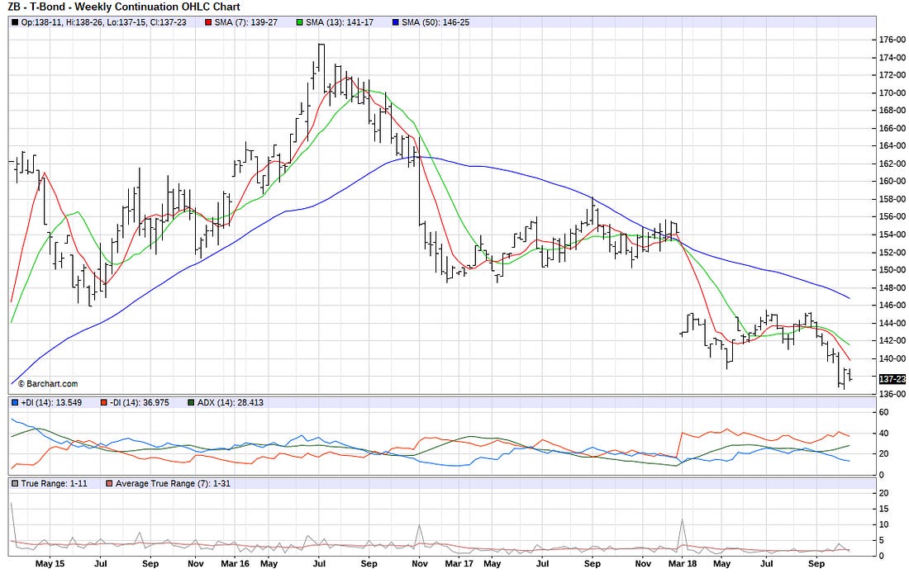Click the '136-00' price axis label

(x=892, y=394)
